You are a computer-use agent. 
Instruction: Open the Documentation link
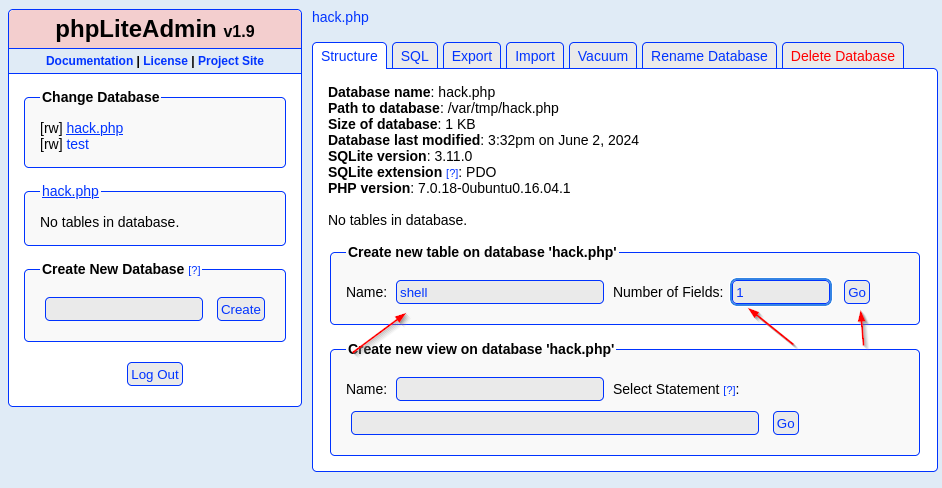89,61
